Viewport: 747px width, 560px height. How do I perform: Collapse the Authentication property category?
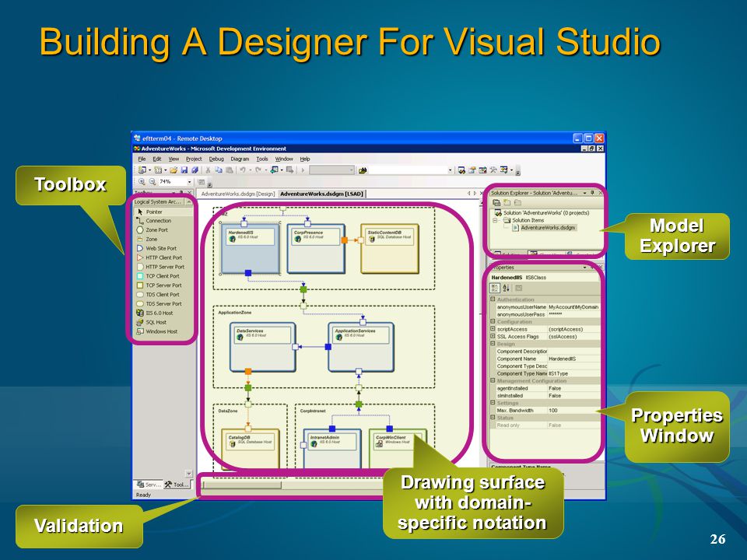[493, 299]
